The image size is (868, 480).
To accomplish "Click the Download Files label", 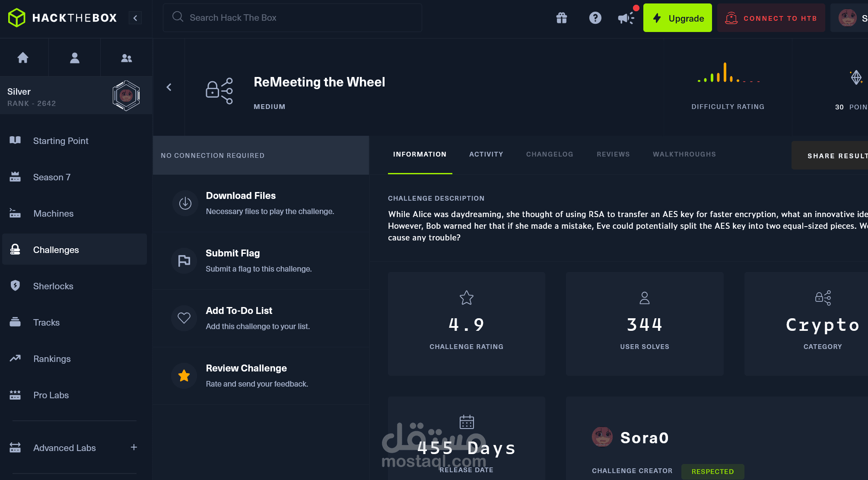I will pyautogui.click(x=241, y=195).
